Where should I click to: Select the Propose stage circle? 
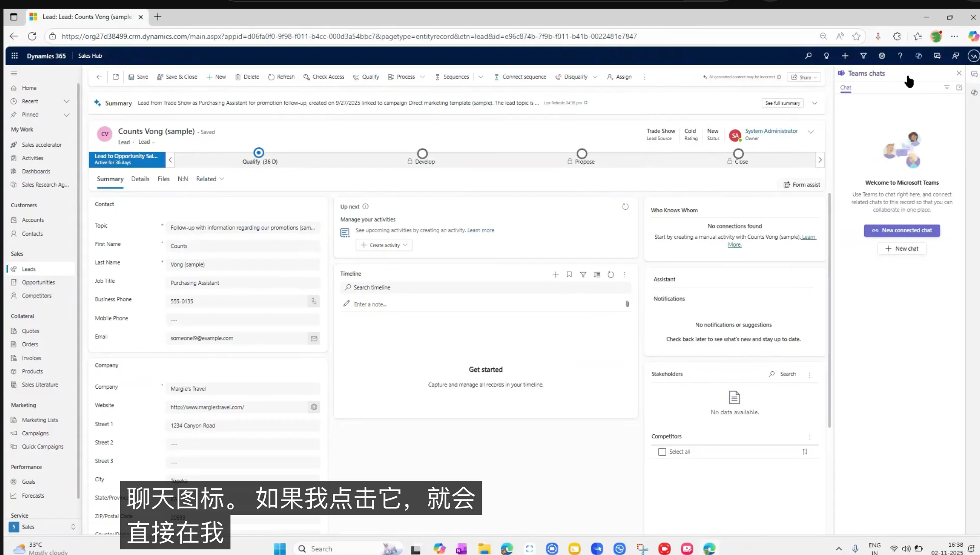click(x=582, y=153)
